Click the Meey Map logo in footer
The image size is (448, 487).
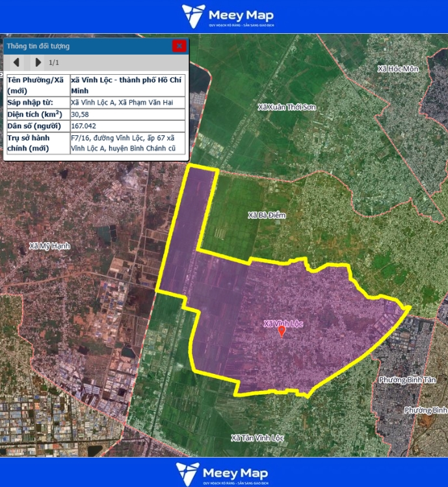(x=224, y=473)
